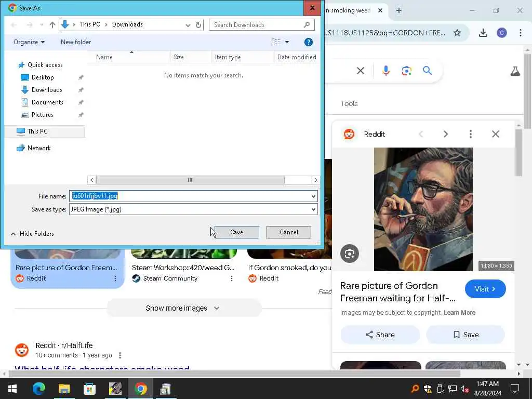This screenshot has height=399, width=532.
Task: Close the smoking weed search tab
Action: click(x=380, y=10)
